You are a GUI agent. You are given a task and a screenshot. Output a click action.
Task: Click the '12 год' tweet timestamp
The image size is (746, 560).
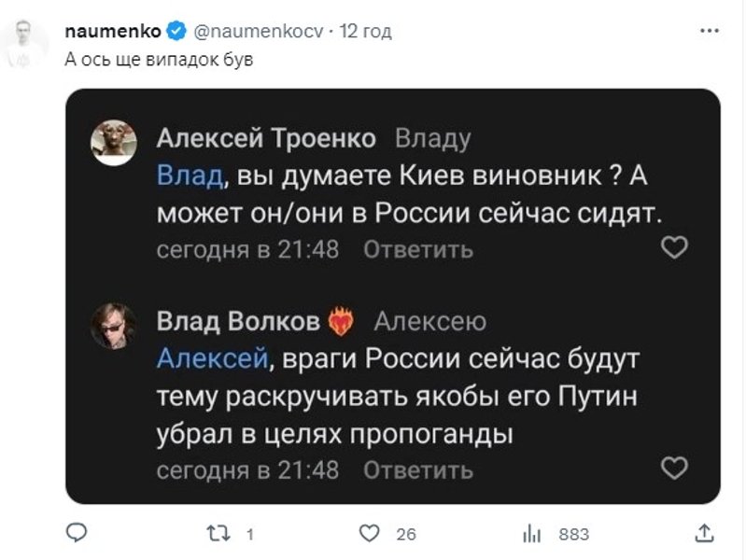click(365, 32)
